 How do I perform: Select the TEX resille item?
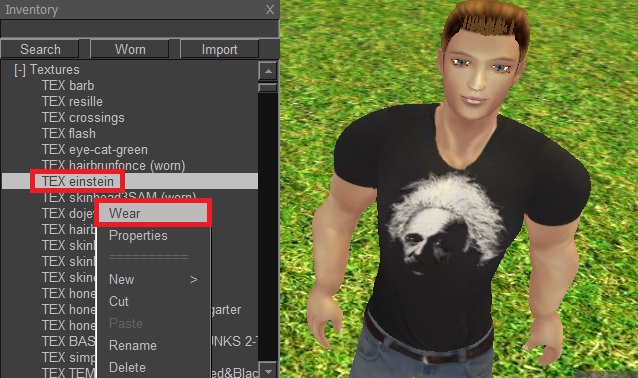pos(72,101)
